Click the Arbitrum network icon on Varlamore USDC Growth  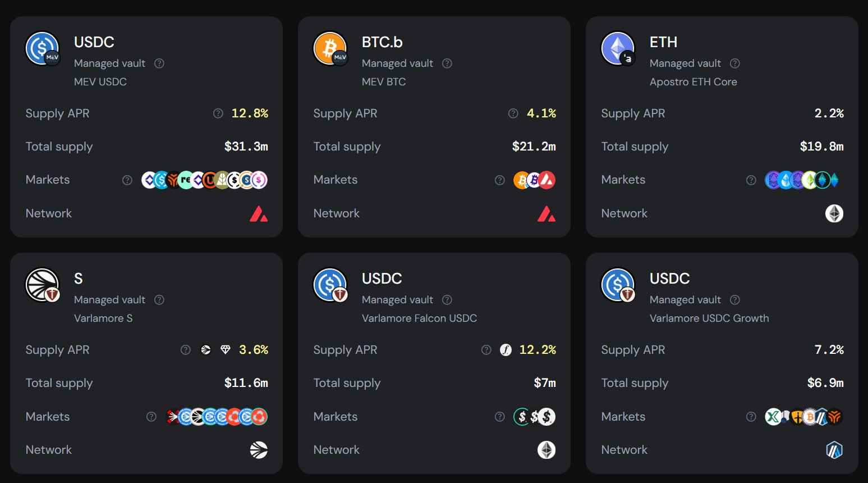tap(834, 450)
